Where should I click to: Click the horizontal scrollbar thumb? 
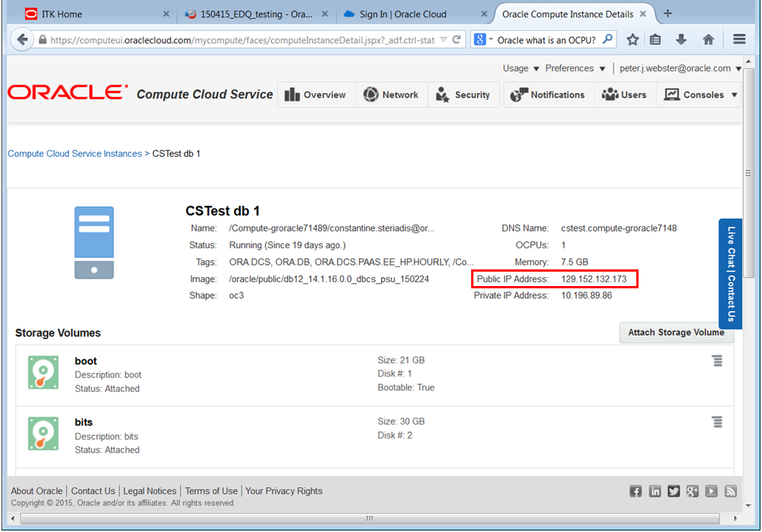(370, 518)
